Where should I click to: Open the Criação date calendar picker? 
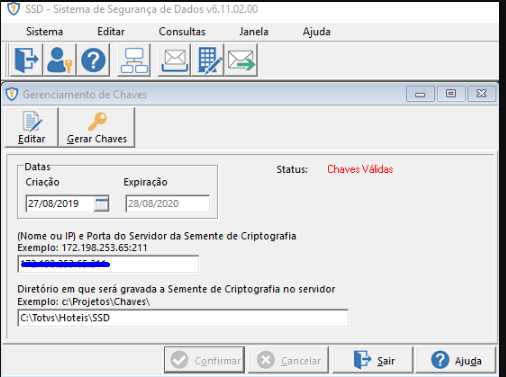point(101,204)
